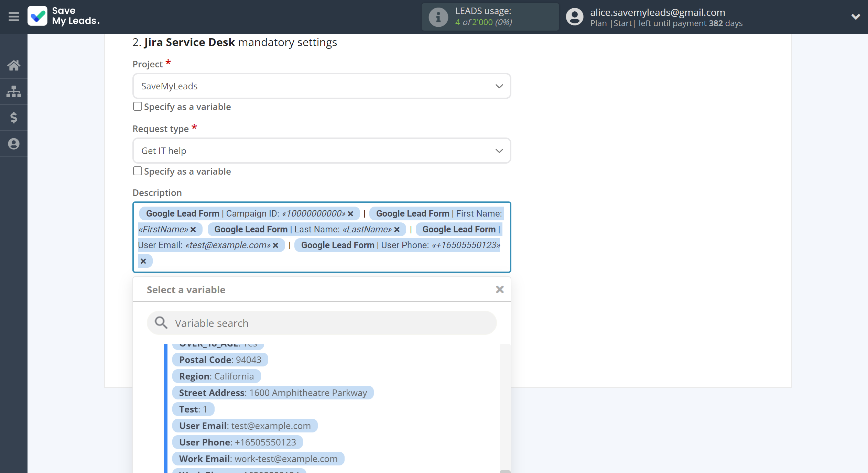
Task: Open the Request type dropdown
Action: 322,151
